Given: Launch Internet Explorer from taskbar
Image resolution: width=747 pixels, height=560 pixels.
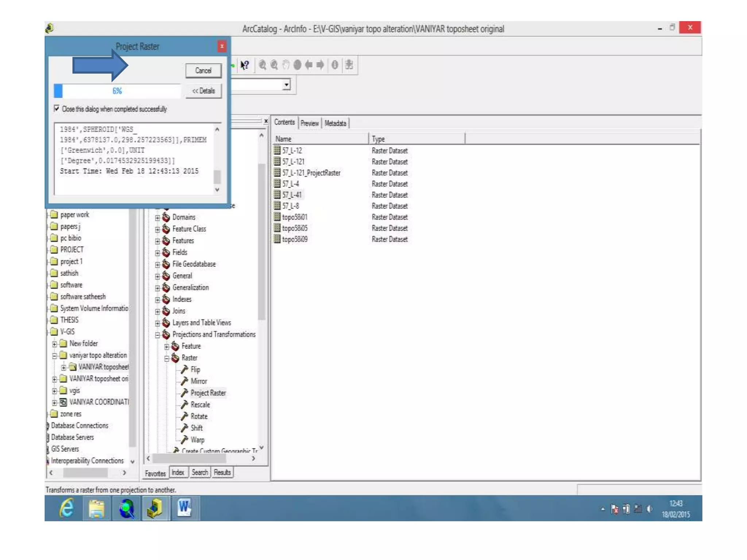Looking at the screenshot, I should [x=67, y=508].
